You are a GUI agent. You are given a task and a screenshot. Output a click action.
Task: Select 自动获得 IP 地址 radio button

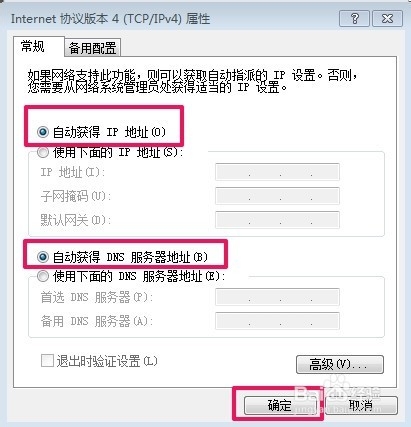tap(43, 132)
